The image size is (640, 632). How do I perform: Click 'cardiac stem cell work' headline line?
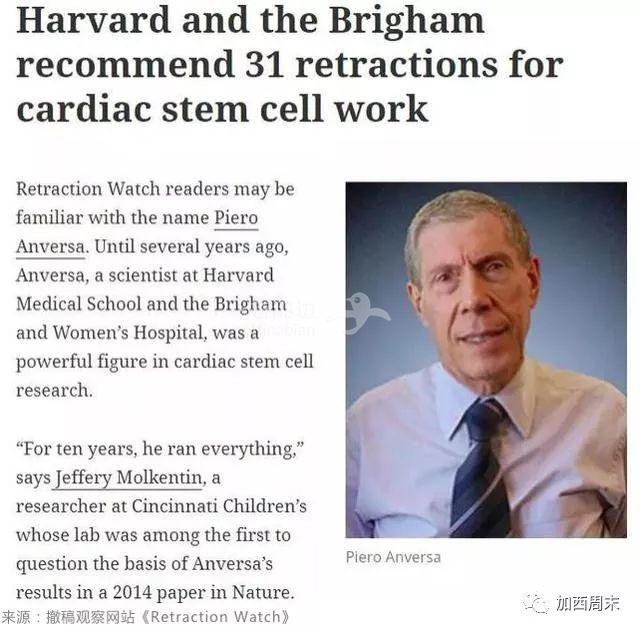pos(222,109)
